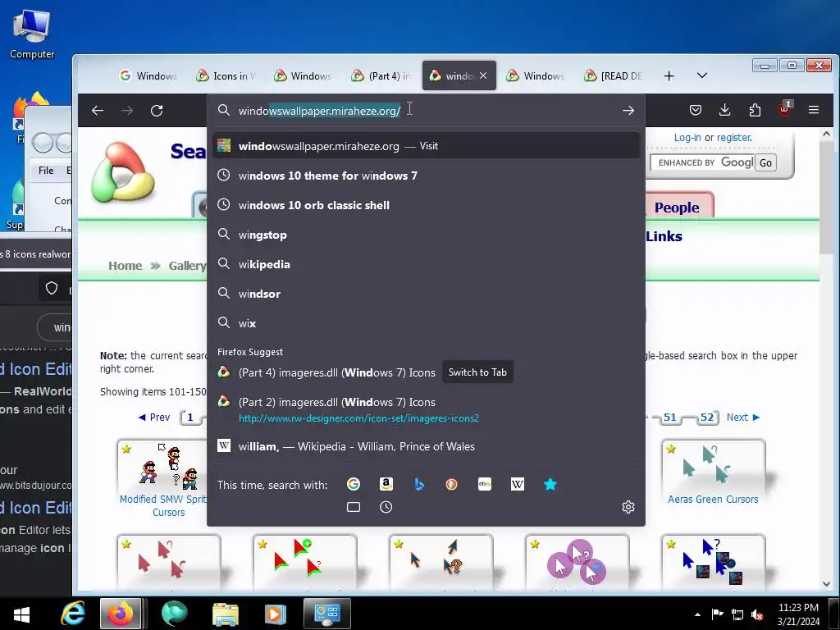This screenshot has width=840, height=630.
Task: Close the active 'windo' tab
Action: 483,75
